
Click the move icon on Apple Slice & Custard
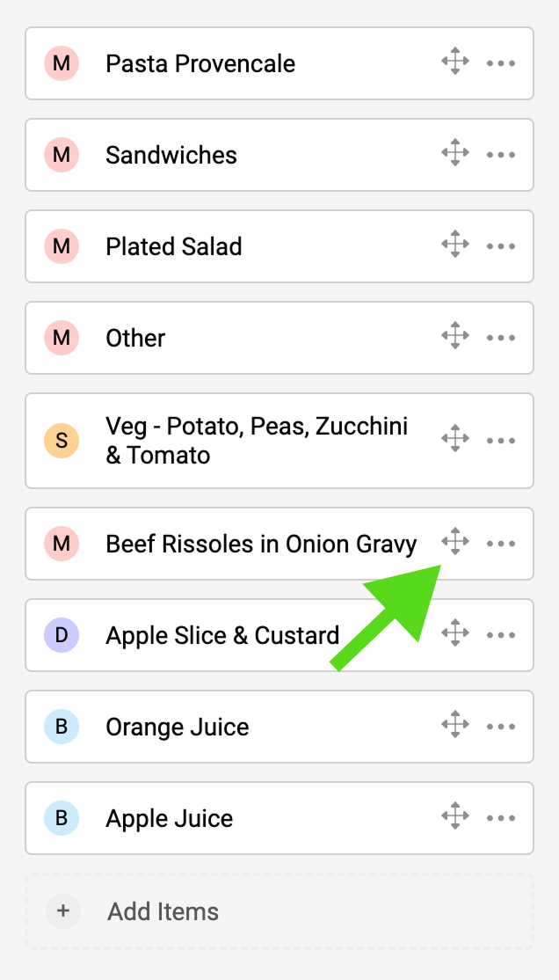[x=454, y=634]
